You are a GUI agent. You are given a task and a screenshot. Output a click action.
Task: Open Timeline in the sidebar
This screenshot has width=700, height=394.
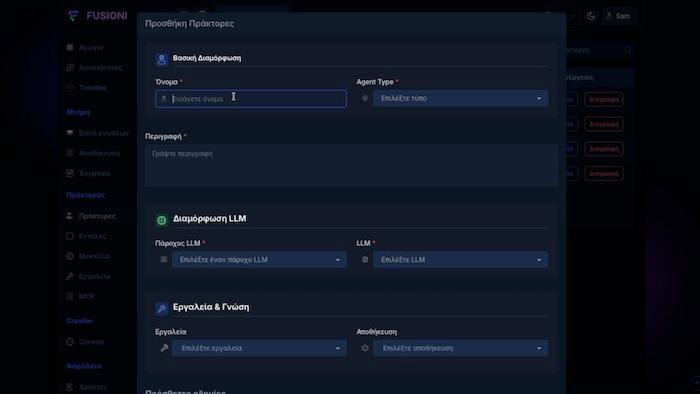pos(87,87)
